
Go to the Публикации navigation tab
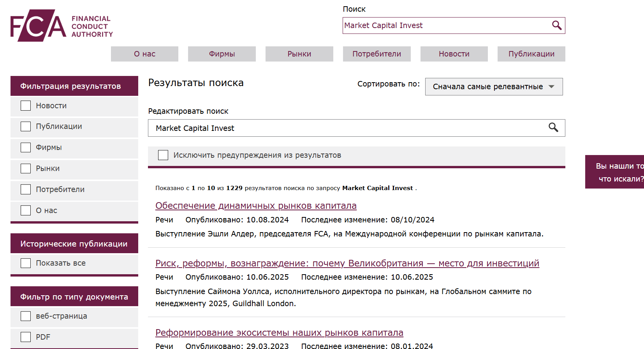531,54
